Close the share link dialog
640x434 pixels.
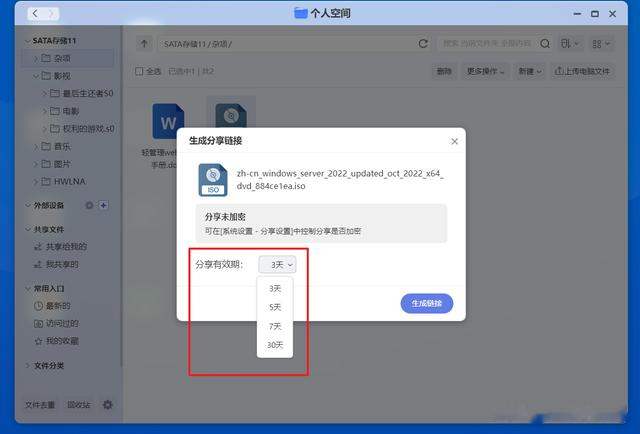(x=454, y=141)
